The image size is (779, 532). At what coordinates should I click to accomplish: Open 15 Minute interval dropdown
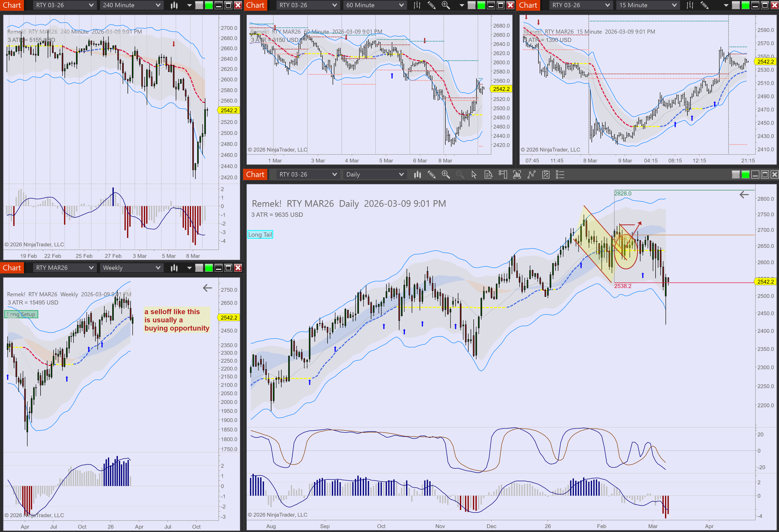648,5
